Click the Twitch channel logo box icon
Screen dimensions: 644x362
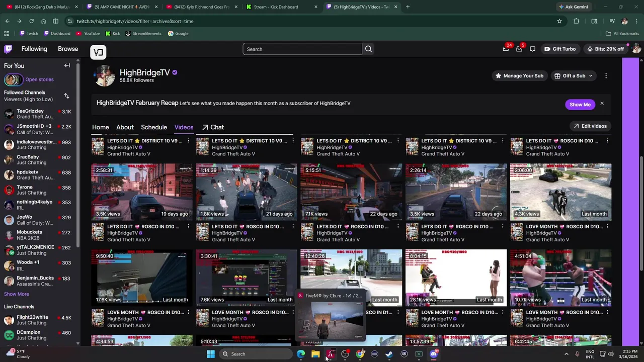(x=98, y=52)
